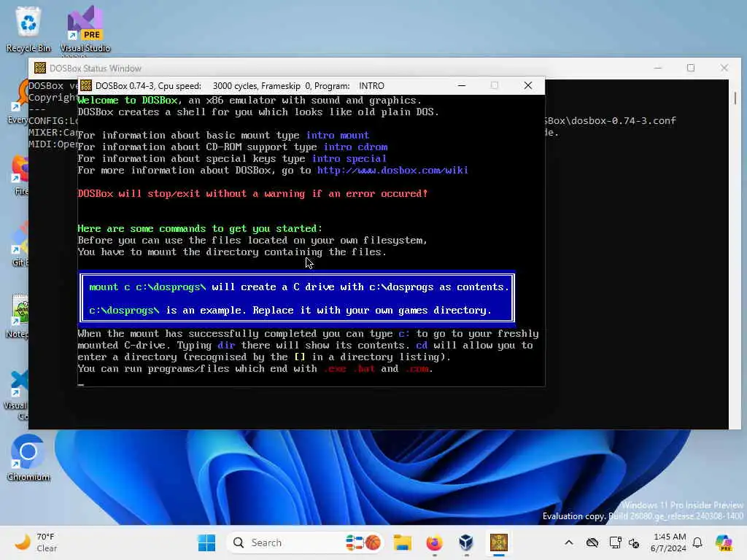The image size is (747, 560).
Task: Maximize the DOSBox Status Window
Action: [x=691, y=68]
